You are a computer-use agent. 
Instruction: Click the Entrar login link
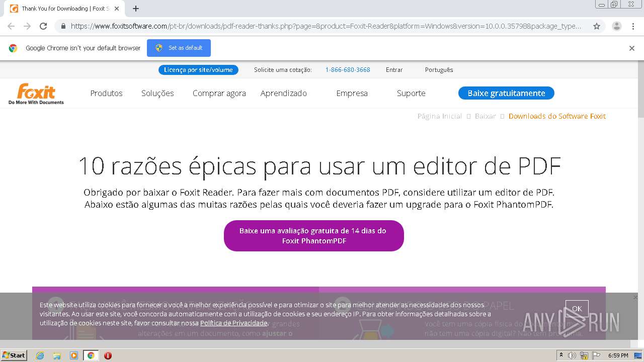click(x=394, y=70)
